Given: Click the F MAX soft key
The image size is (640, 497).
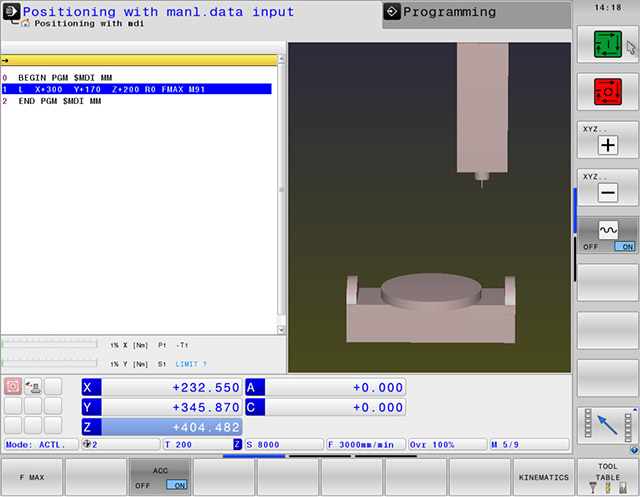Looking at the screenshot, I should [32, 477].
